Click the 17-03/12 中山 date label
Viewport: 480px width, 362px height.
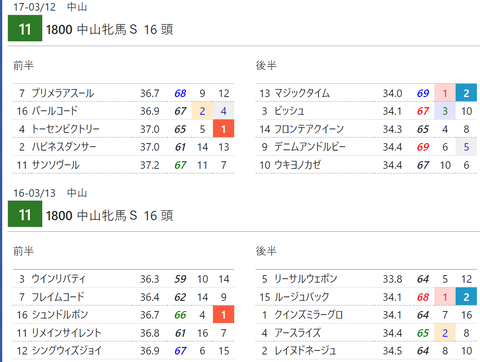click(50, 7)
